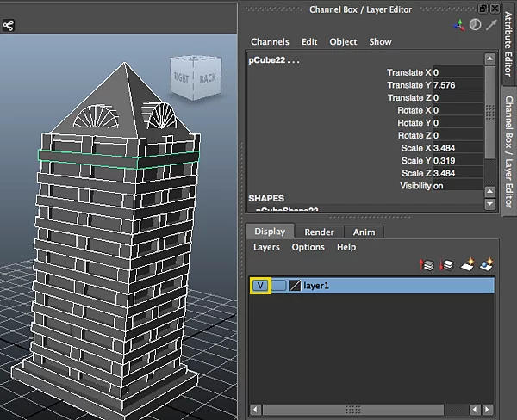The image size is (517, 420).
Task: Click layer list far-right scroll right arrow
Action: click(x=487, y=410)
